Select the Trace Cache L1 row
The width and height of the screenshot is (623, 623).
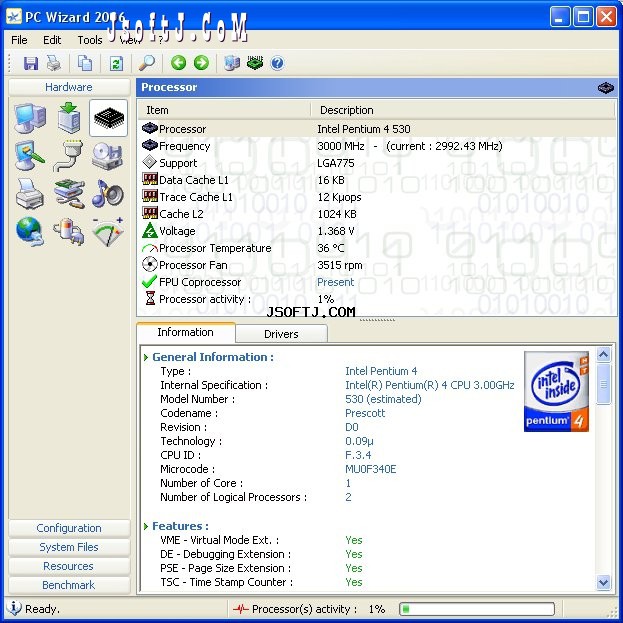[377, 197]
